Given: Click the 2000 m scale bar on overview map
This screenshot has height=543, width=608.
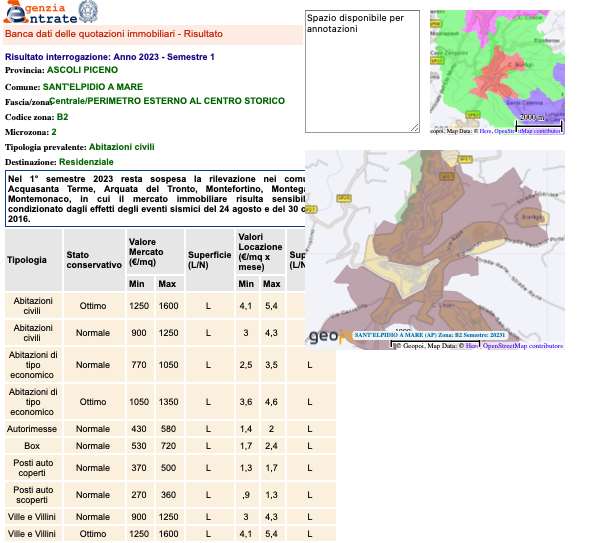Looking at the screenshot, I should [x=539, y=119].
